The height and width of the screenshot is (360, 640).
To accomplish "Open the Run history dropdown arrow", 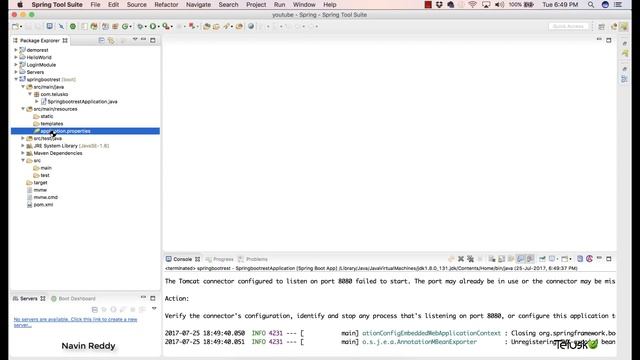I will 158,27.
